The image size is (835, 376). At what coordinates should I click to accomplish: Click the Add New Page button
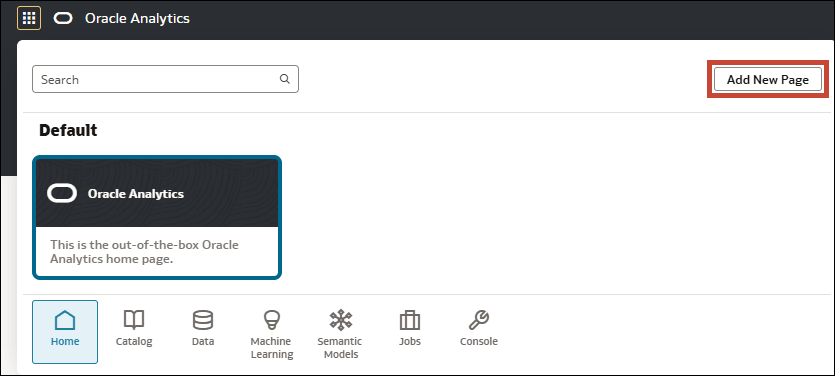point(768,79)
